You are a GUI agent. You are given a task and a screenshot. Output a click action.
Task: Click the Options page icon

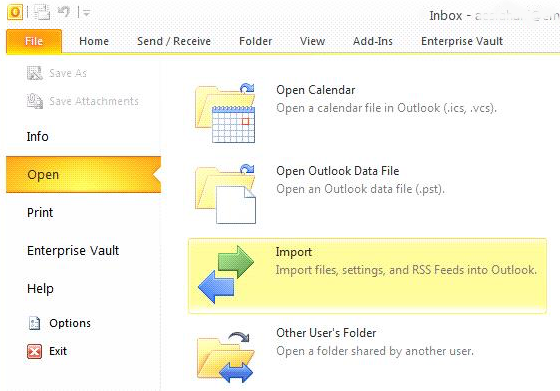point(34,323)
